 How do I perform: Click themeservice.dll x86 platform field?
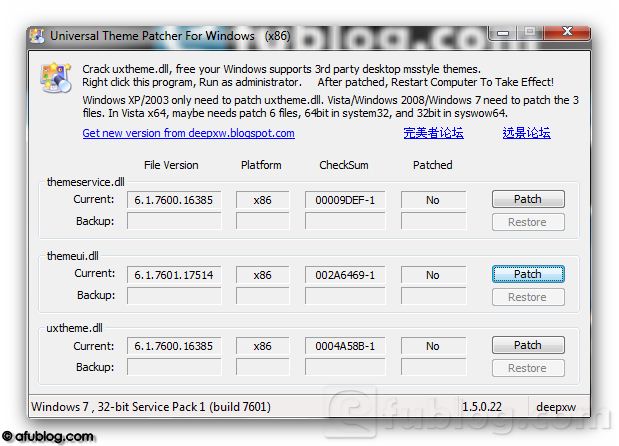(263, 200)
